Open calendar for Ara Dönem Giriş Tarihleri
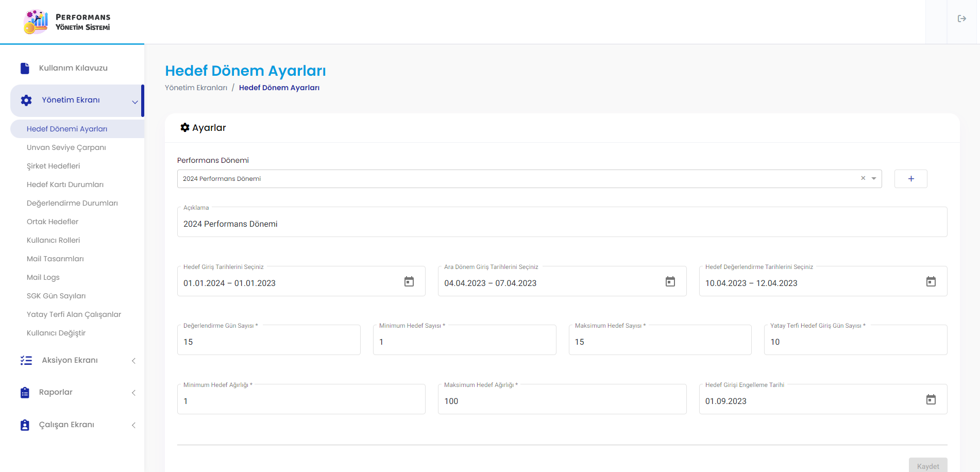The image size is (980, 472). pos(670,281)
